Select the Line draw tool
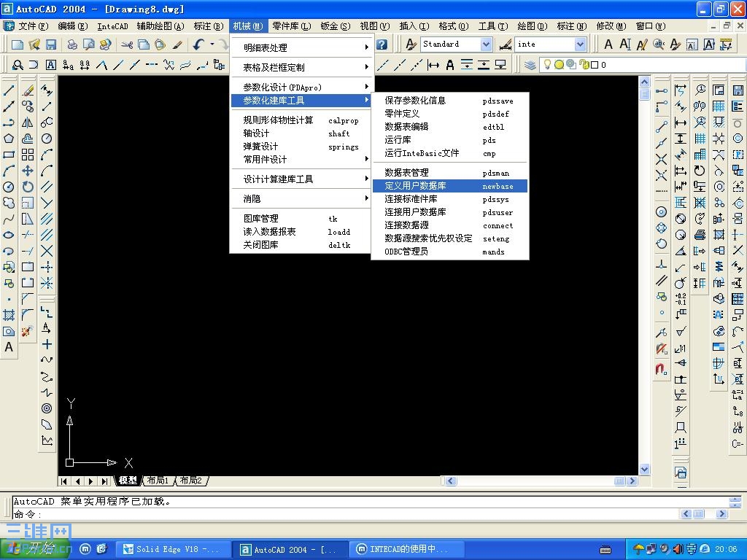 click(x=9, y=90)
